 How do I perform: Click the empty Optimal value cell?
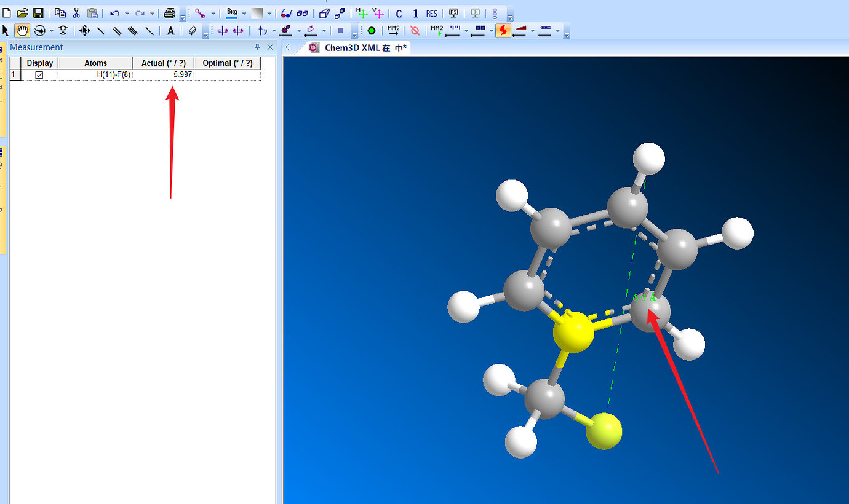coord(228,75)
